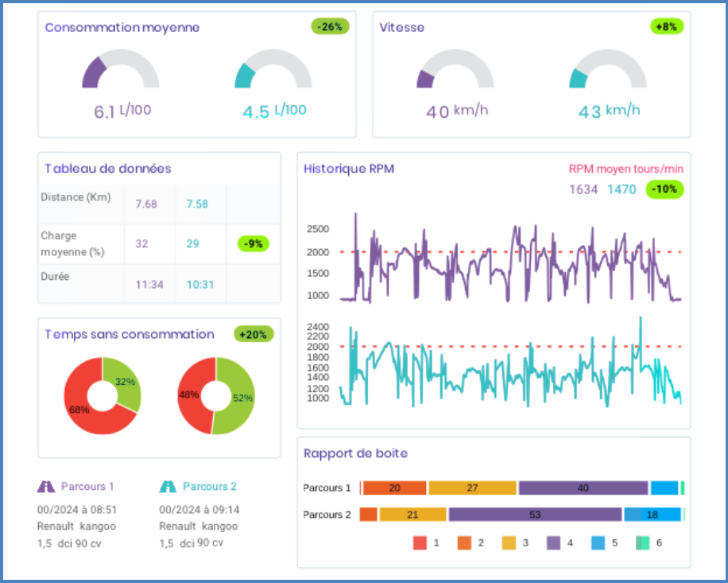
Task: Click the Parcours 1 yellow segment labeled 27
Action: (472, 488)
